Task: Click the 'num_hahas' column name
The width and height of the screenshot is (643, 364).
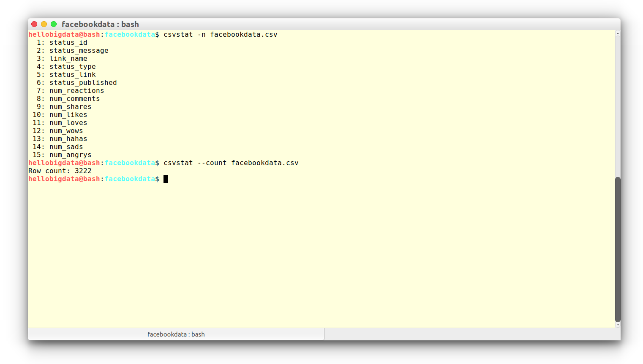Action: point(68,139)
